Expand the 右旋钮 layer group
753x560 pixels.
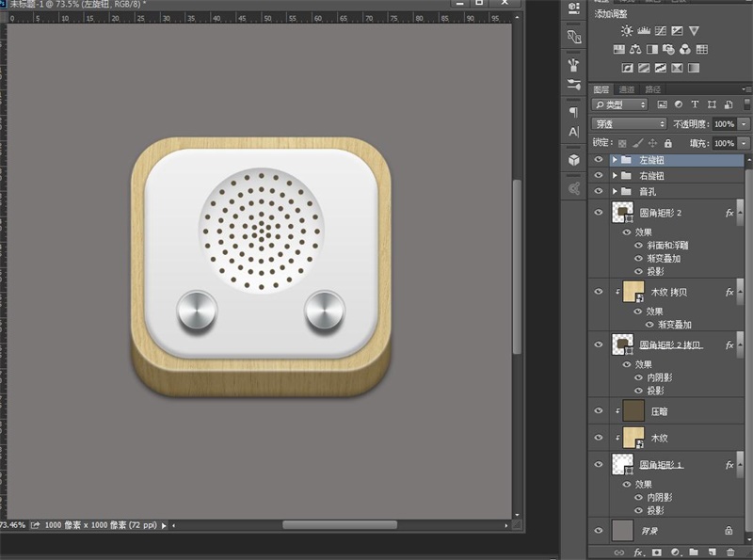615,176
